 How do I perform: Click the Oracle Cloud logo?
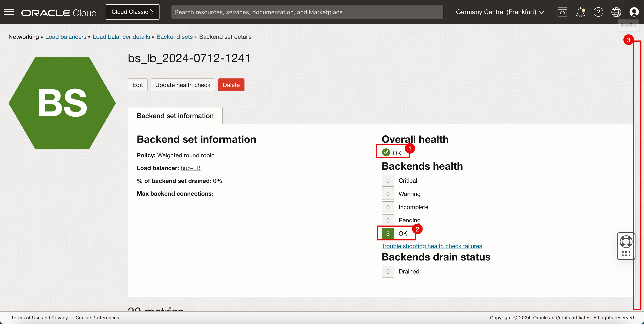point(59,13)
